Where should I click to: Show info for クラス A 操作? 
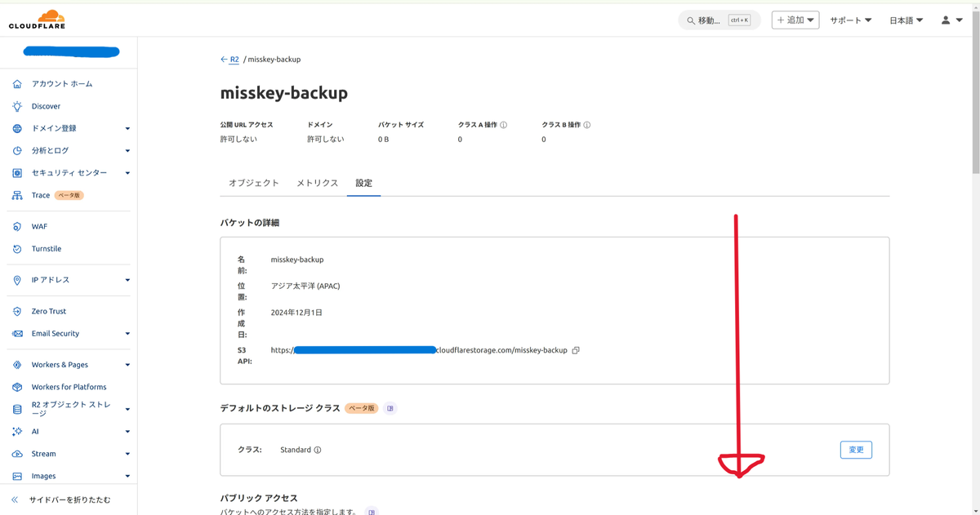pos(503,125)
